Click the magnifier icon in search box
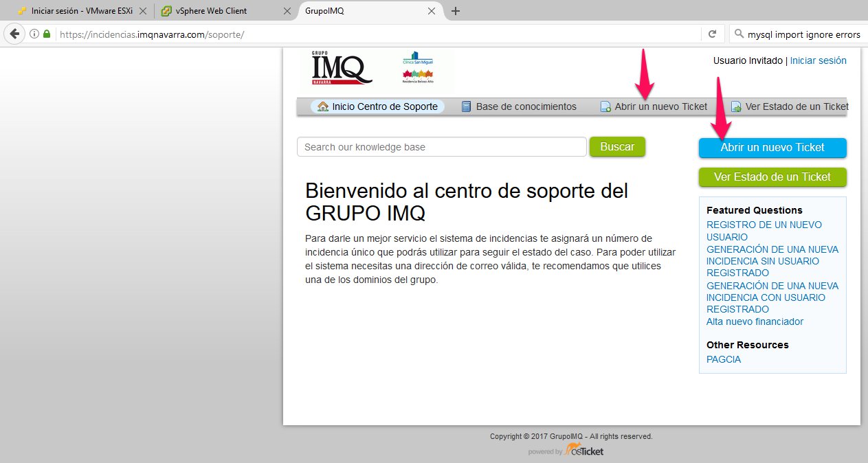This screenshot has width=868, height=463. [x=739, y=34]
